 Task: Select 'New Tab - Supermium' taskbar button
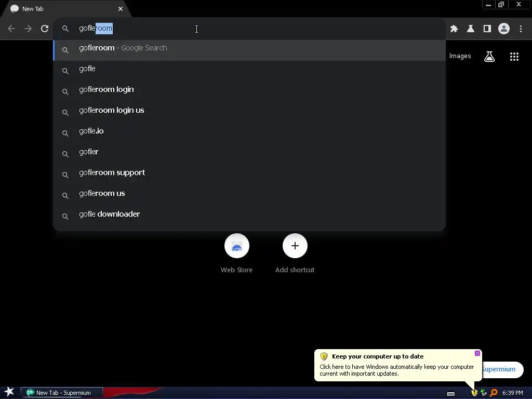62,393
